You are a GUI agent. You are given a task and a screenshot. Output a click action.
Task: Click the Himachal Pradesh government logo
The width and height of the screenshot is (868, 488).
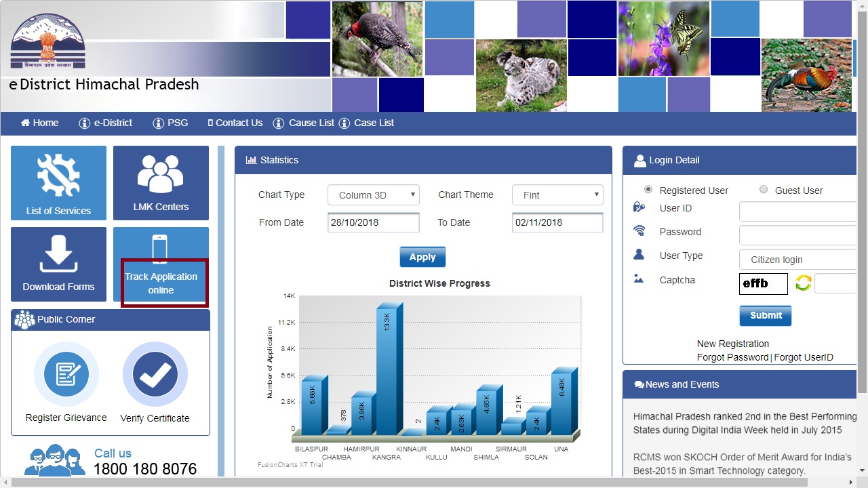coord(47,42)
